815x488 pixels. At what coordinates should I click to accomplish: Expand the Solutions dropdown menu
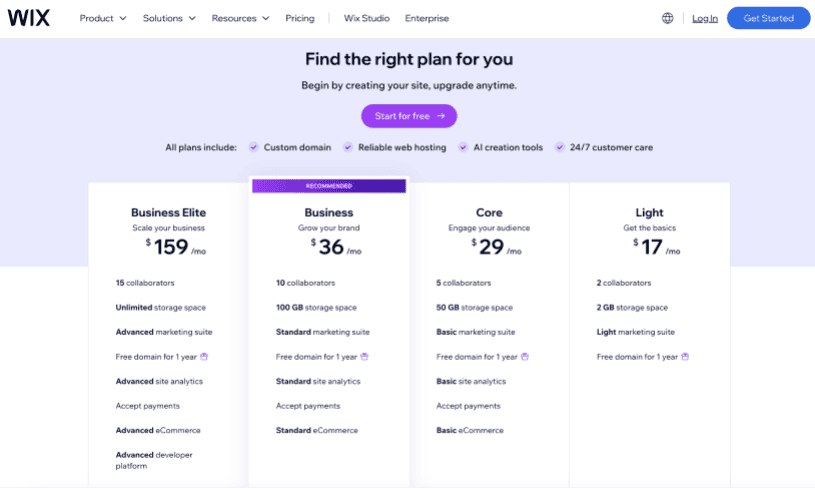click(169, 18)
